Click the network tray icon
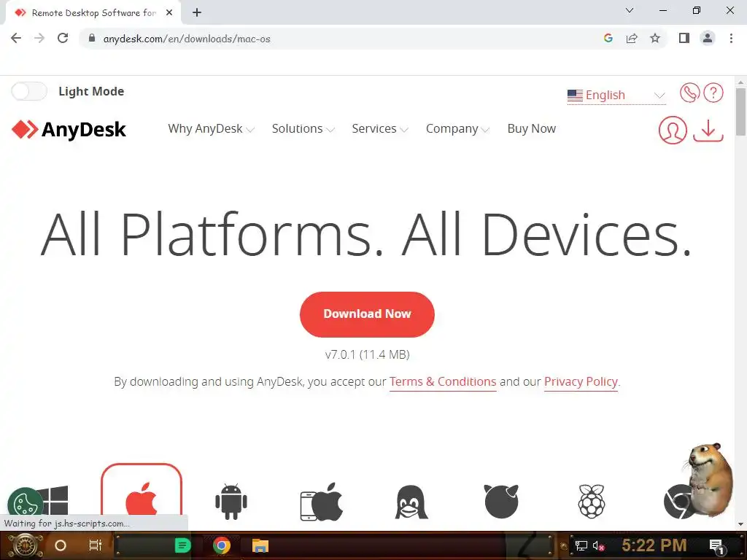The height and width of the screenshot is (560, 747). click(x=581, y=545)
